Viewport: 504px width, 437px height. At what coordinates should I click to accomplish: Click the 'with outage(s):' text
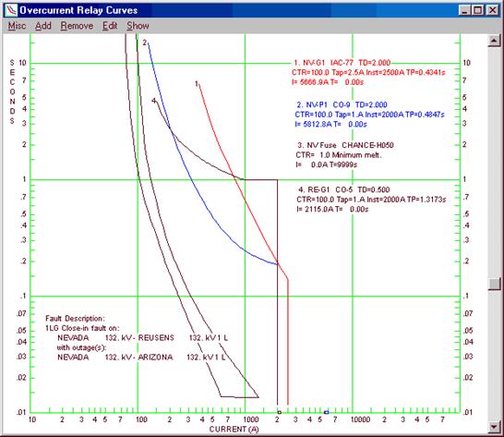point(81,347)
